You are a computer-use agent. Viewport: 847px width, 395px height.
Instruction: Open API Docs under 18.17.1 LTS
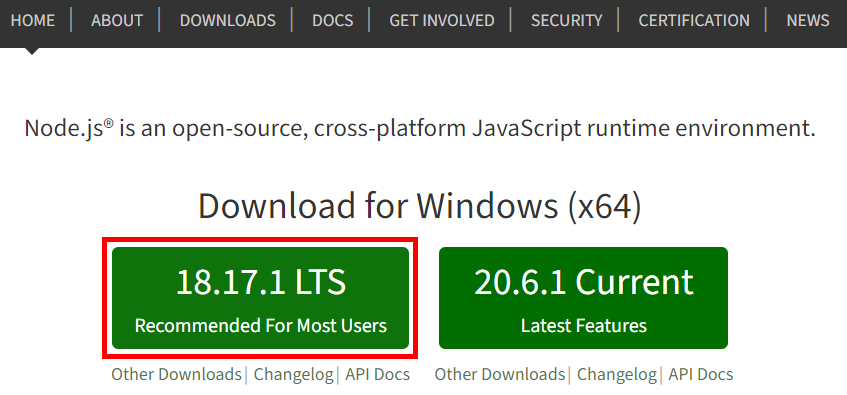tap(378, 374)
